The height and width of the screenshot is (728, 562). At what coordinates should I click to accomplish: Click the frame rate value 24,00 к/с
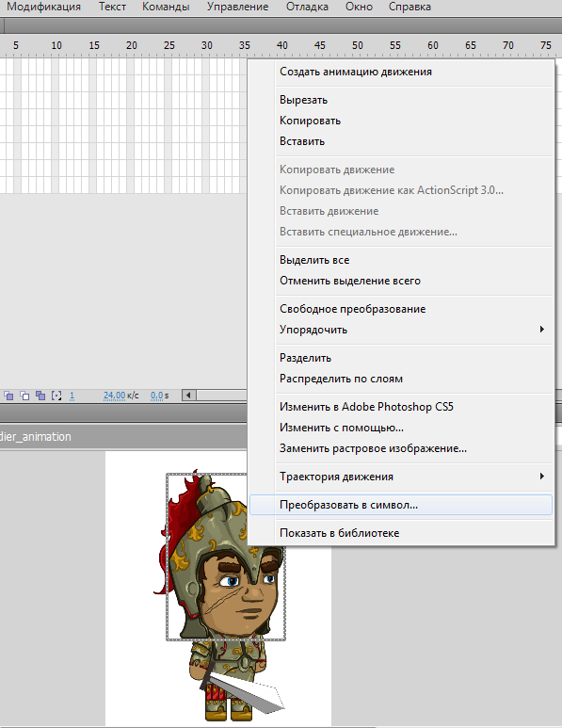pos(120,396)
